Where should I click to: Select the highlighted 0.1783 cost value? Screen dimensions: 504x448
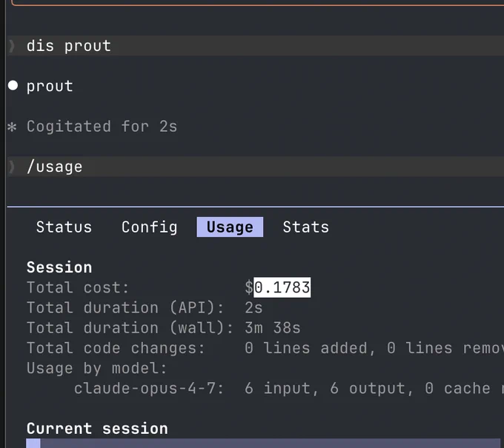[x=282, y=287]
